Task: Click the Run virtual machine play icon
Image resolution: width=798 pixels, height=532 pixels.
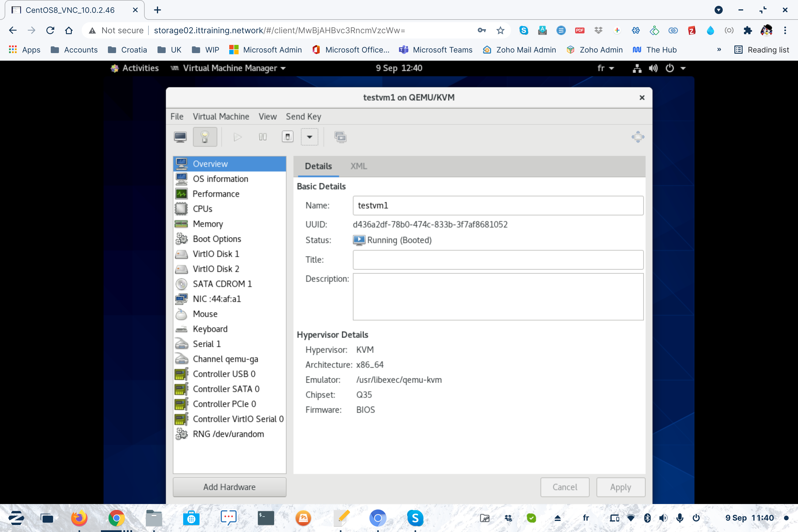Action: (x=237, y=137)
